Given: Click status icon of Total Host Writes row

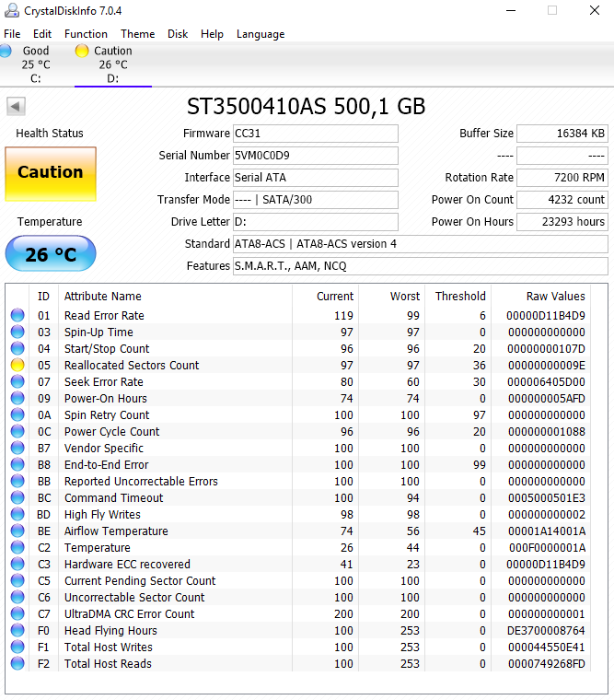Looking at the screenshot, I should [17, 647].
